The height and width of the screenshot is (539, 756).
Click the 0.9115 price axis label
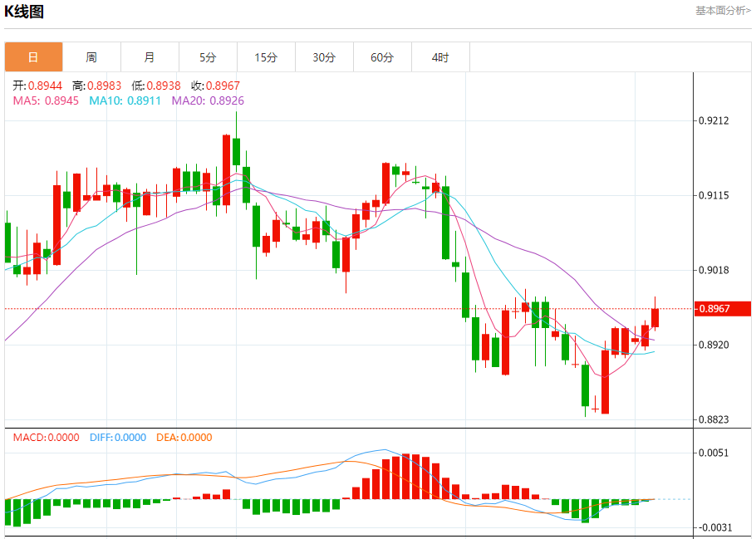click(x=714, y=195)
